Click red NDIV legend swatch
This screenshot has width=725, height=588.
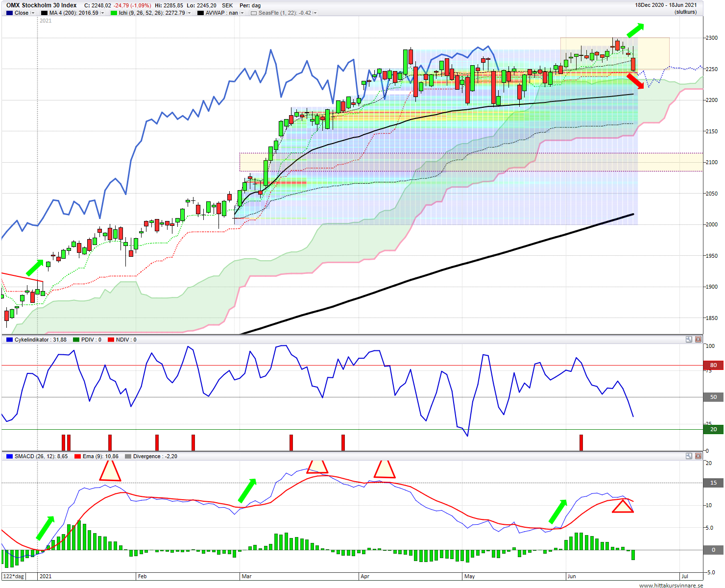(111, 340)
